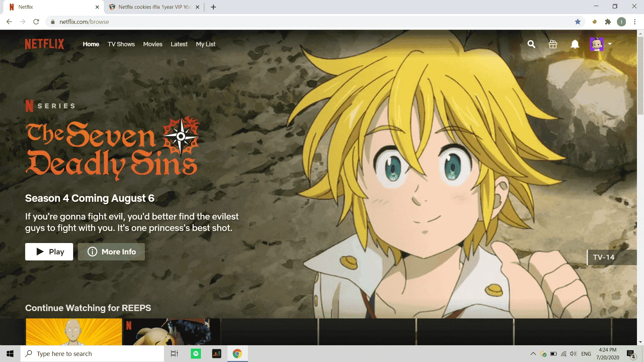Open Spotify from taskbar

[x=196, y=354]
